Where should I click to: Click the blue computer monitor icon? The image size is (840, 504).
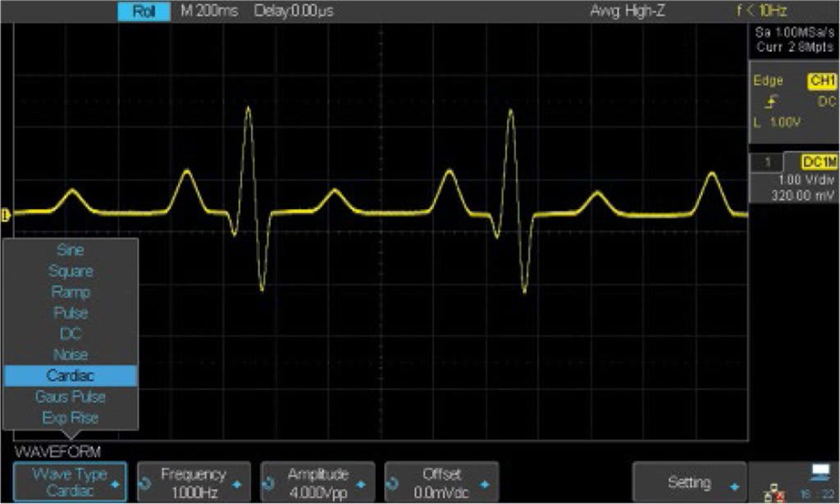[820, 472]
